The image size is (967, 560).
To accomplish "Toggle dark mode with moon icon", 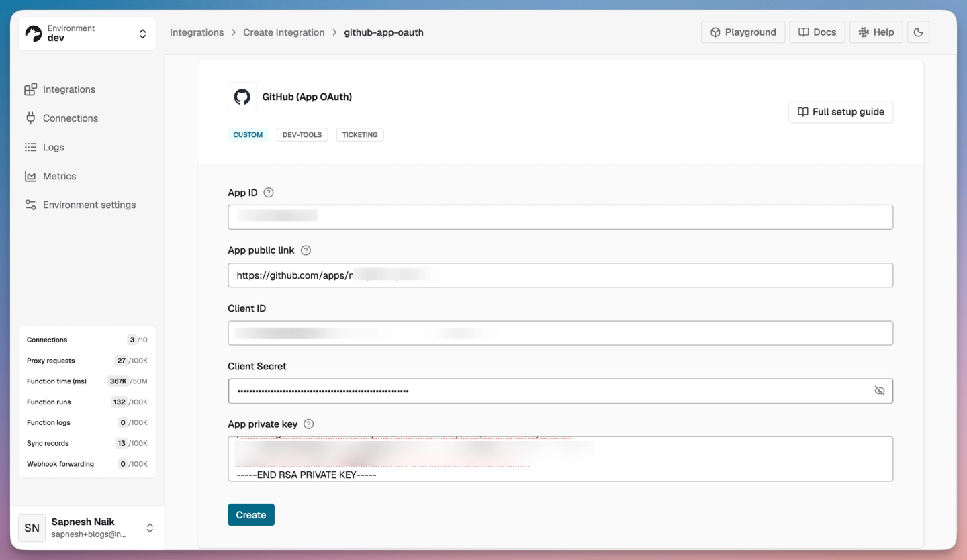I will coord(918,32).
